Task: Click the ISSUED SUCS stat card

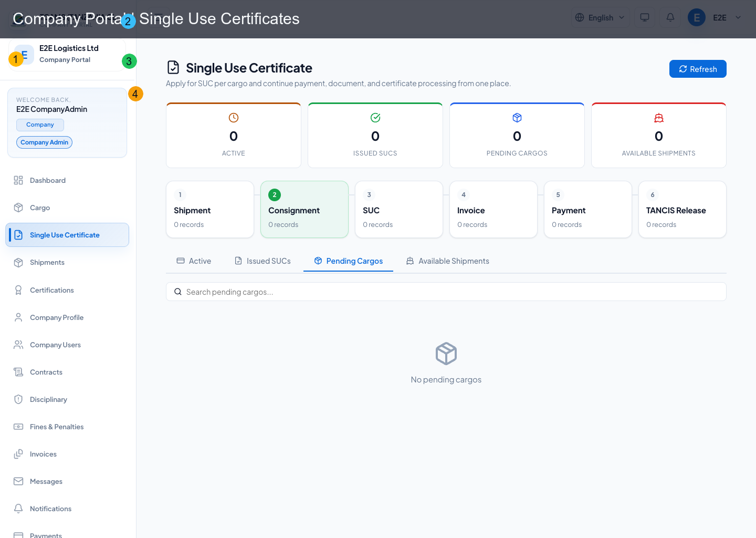Action: click(x=375, y=135)
